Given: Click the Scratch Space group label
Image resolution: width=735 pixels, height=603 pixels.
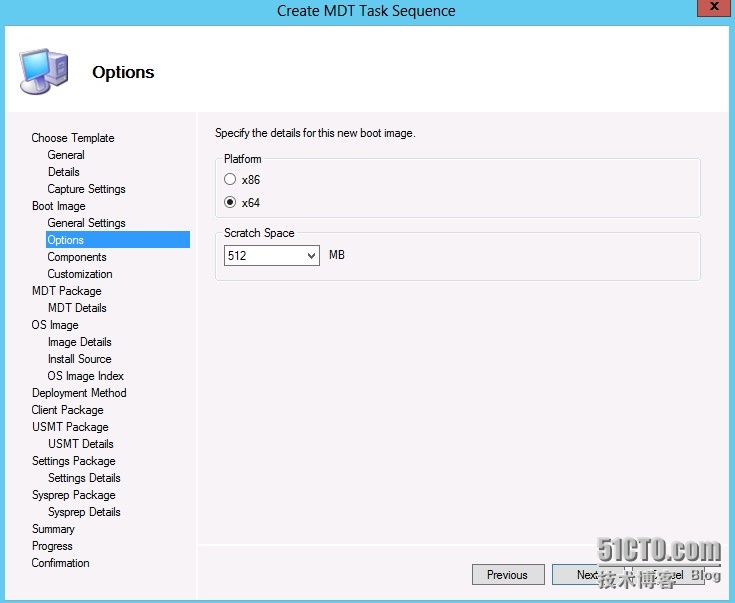Looking at the screenshot, I should pos(259,233).
